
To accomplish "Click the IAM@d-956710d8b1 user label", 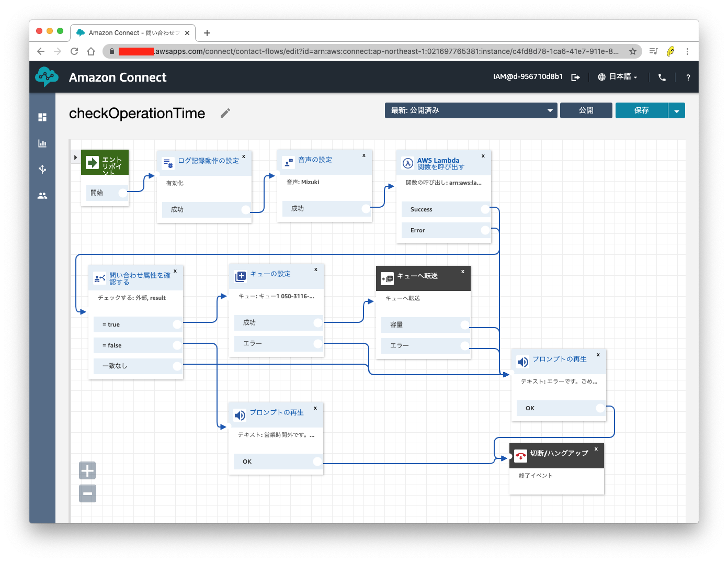I will [528, 77].
